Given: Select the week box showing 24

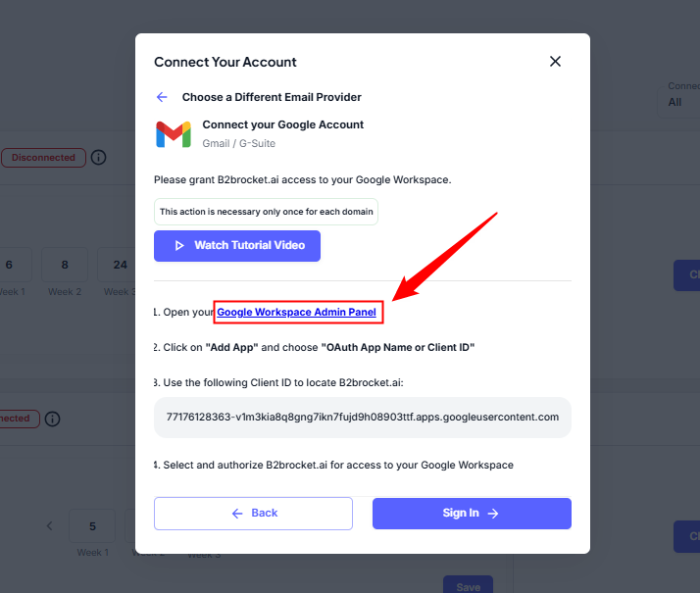Looking at the screenshot, I should [x=119, y=265].
